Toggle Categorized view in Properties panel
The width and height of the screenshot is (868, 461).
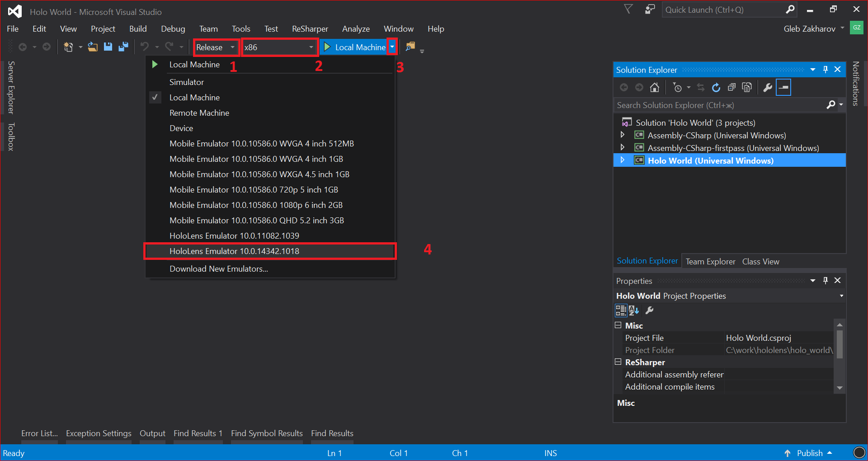pyautogui.click(x=621, y=310)
